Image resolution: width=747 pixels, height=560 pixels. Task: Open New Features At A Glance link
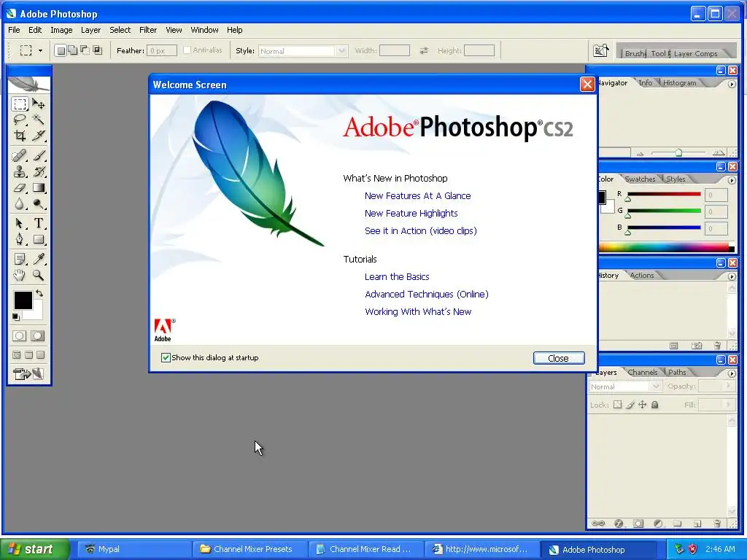tap(418, 195)
